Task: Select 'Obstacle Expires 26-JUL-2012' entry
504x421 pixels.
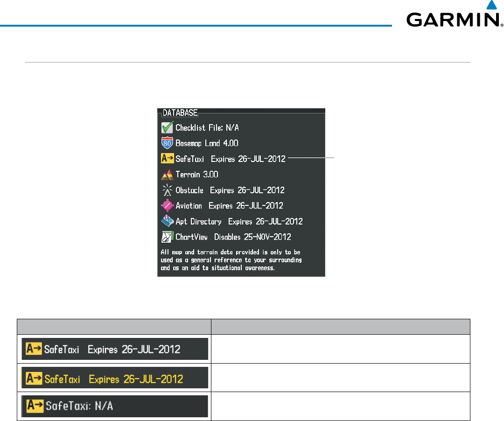Action: (230, 190)
